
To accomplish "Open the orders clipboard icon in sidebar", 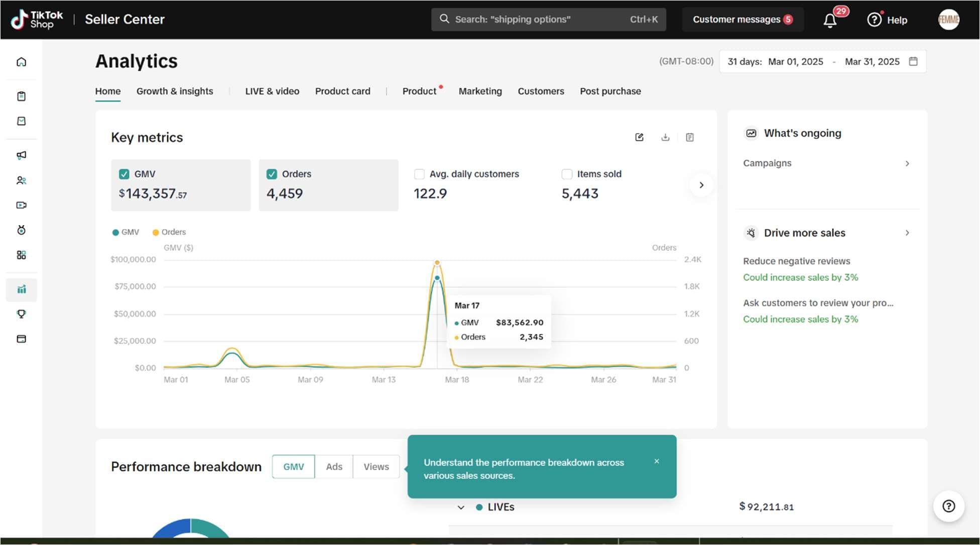I will click(21, 96).
